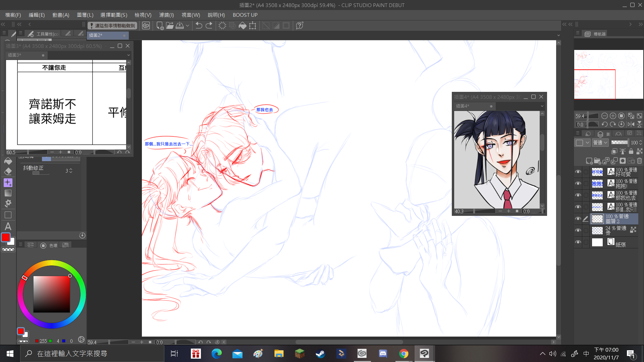The image size is (644, 362).
Task: Select the Gradient tool
Action: (x=8, y=193)
